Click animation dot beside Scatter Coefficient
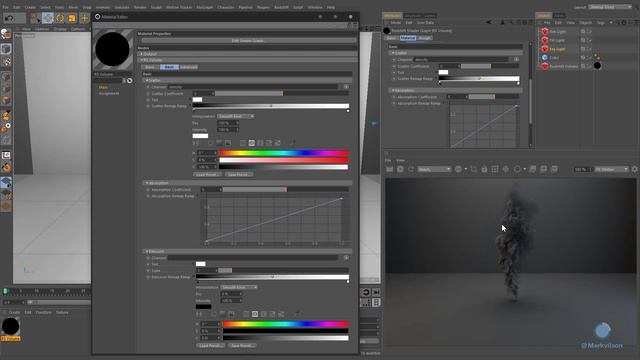The height and width of the screenshot is (360, 640). click(x=148, y=93)
